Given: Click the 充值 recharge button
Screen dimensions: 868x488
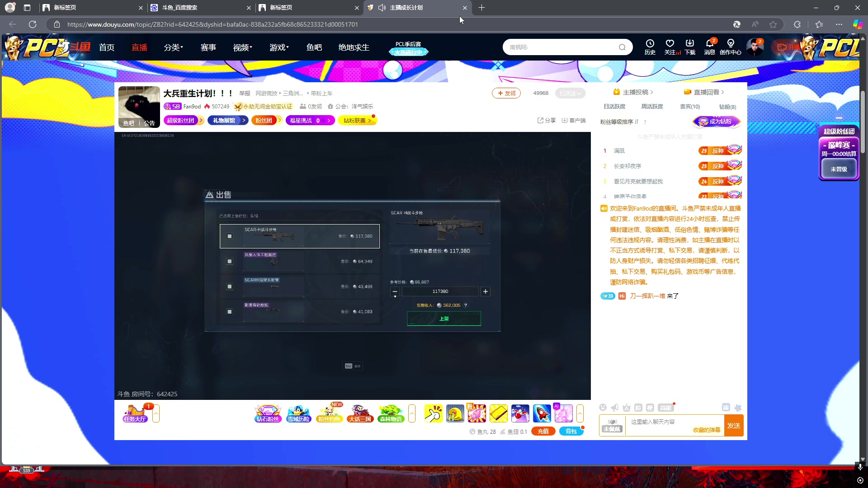Looking at the screenshot, I should coord(543,432).
